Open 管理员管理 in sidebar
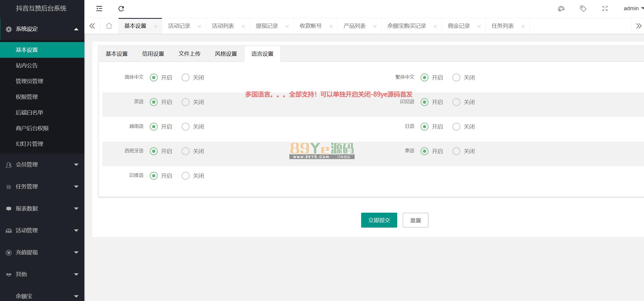644x301 pixels. [42, 81]
